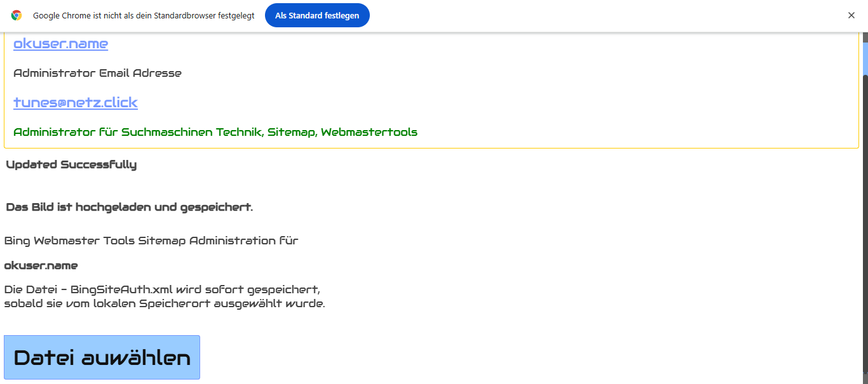Click the dark vertical scrollbar thumb
The image size is (868, 384).
865,222
